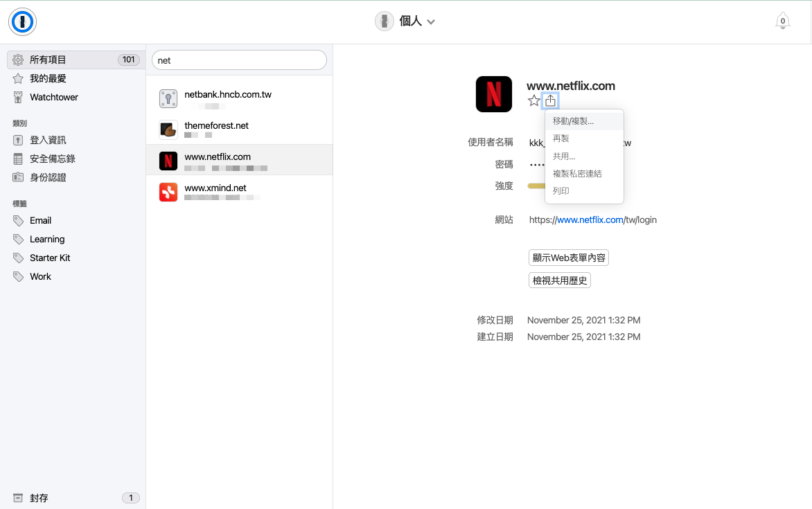Toggle the favorite star for www.netflix.com
Screen dimensions: 812x509
(x=534, y=100)
